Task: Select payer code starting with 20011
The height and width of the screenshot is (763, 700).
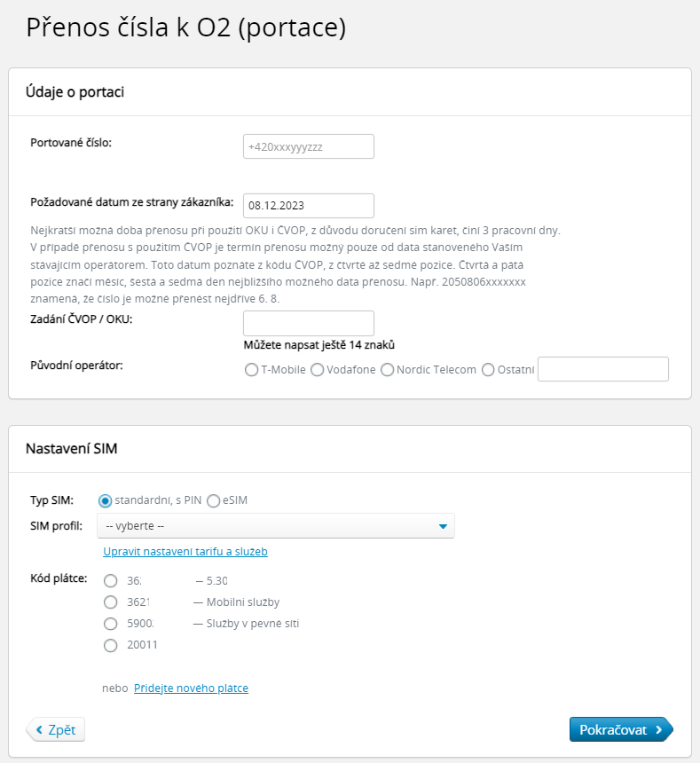Action: [111, 646]
